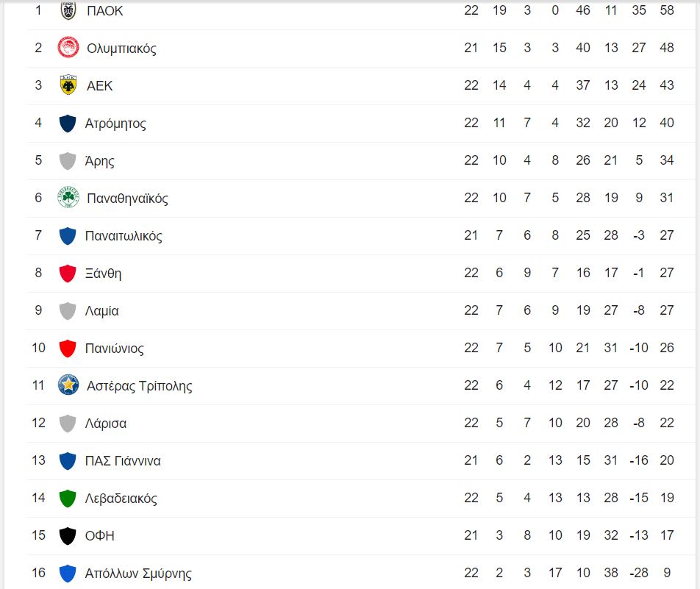Image resolution: width=700 pixels, height=589 pixels.
Task: Click the ΑΕΚ yellow eagle crest
Action: pyautogui.click(x=68, y=86)
